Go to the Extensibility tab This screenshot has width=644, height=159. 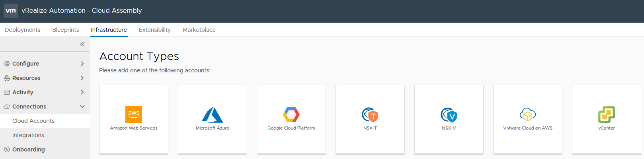(155, 30)
